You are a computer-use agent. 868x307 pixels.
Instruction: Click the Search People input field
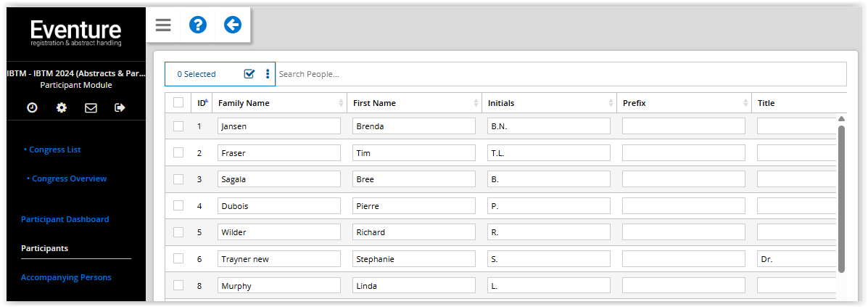click(x=561, y=74)
